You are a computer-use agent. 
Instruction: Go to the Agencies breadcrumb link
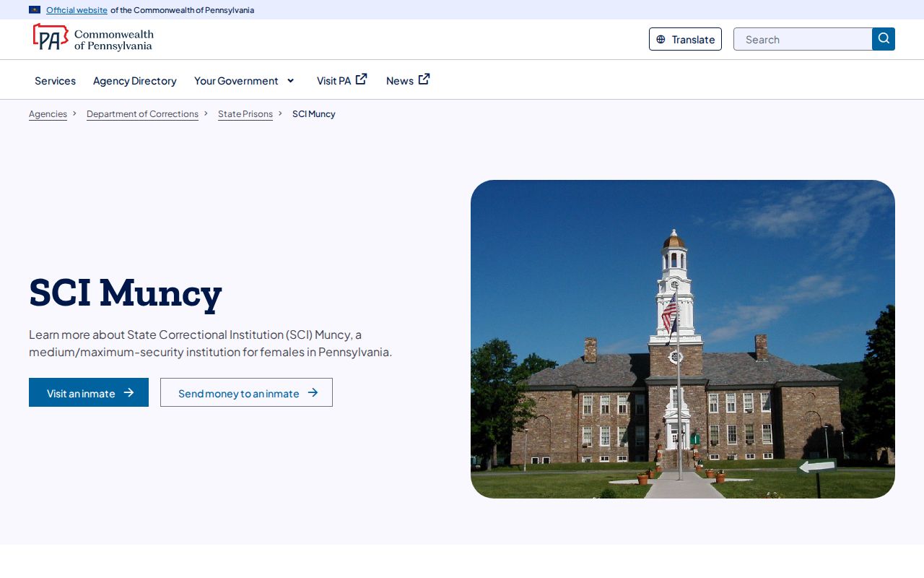tap(48, 114)
